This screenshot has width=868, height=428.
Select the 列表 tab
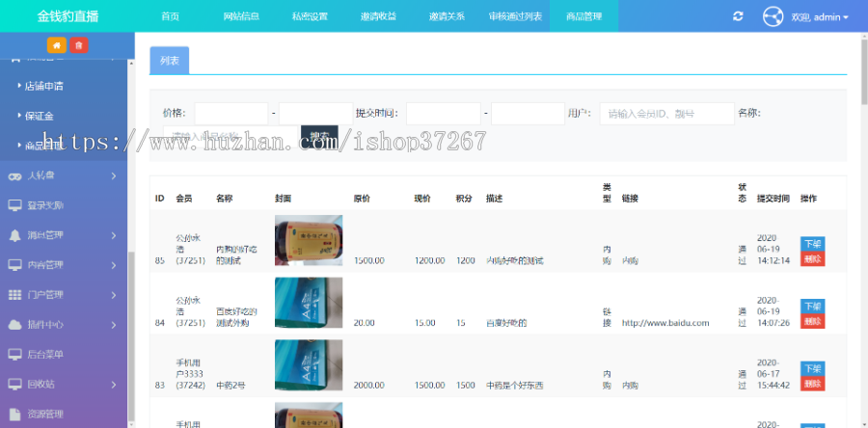tap(170, 61)
